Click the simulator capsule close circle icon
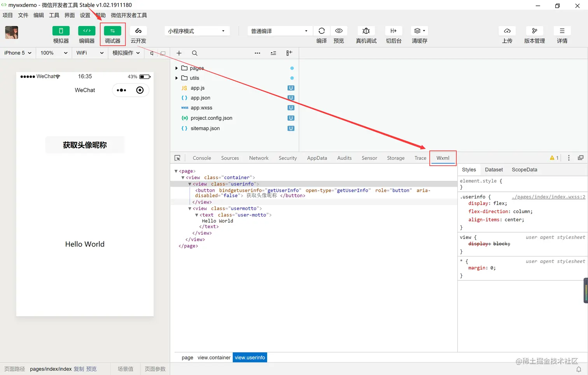 point(140,90)
